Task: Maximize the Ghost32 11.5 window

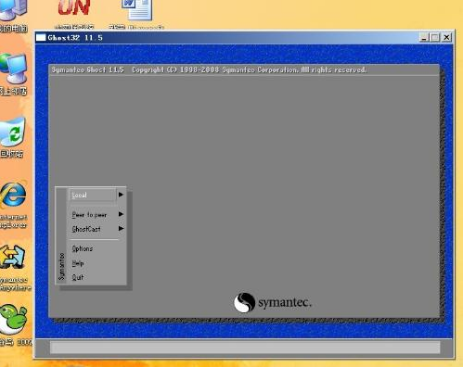Action: 435,37
